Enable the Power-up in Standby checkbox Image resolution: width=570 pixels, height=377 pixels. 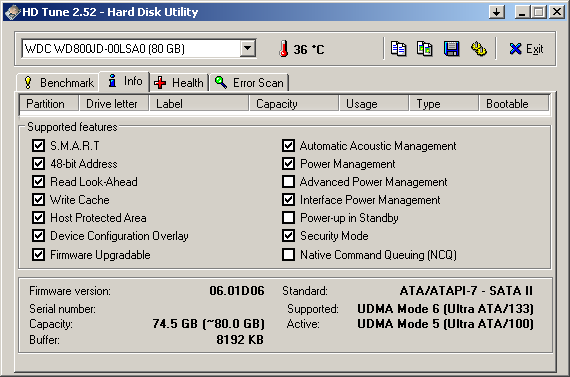(288, 218)
